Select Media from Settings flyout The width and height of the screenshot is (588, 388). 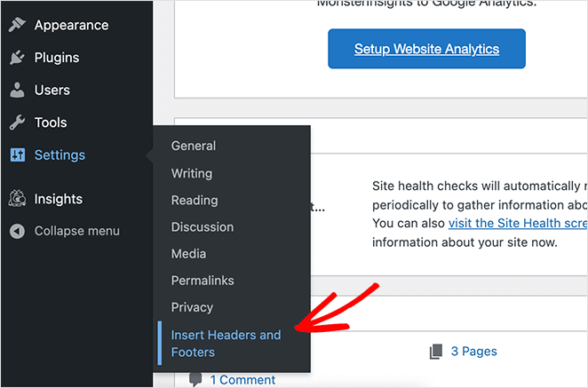click(188, 254)
